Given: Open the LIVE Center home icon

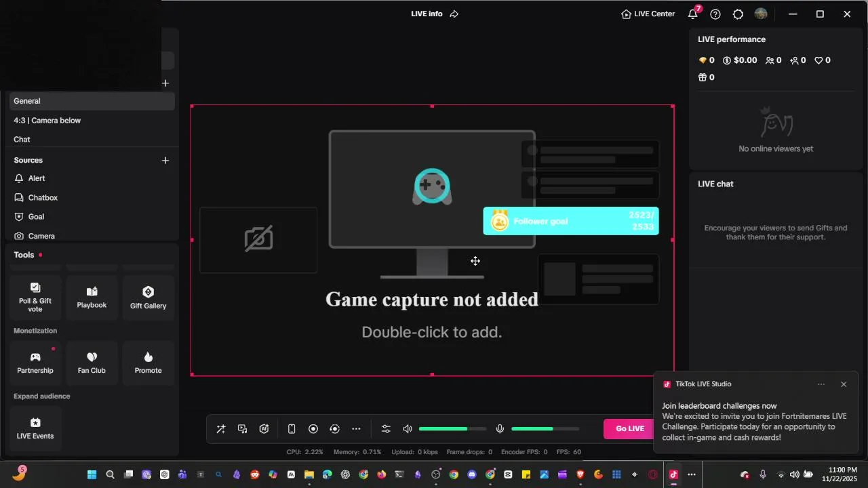Looking at the screenshot, I should [x=626, y=14].
